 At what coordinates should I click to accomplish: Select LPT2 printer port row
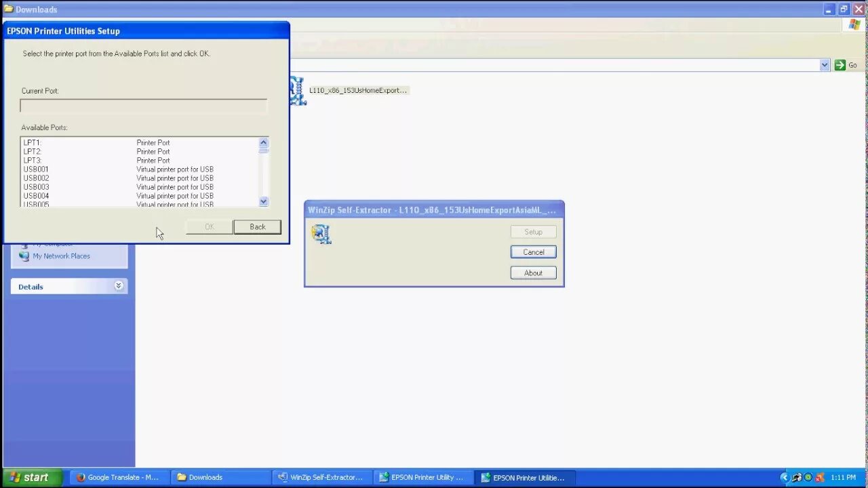(x=140, y=152)
